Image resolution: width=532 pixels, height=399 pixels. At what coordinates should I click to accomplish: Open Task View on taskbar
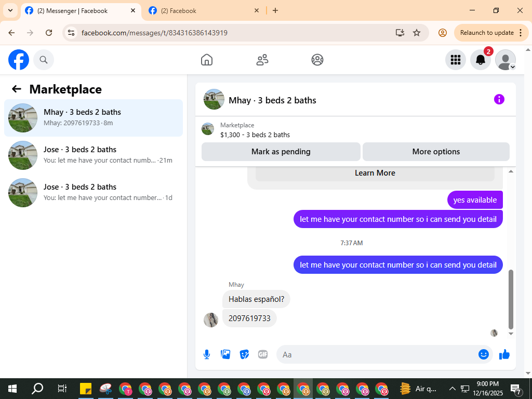coord(62,389)
